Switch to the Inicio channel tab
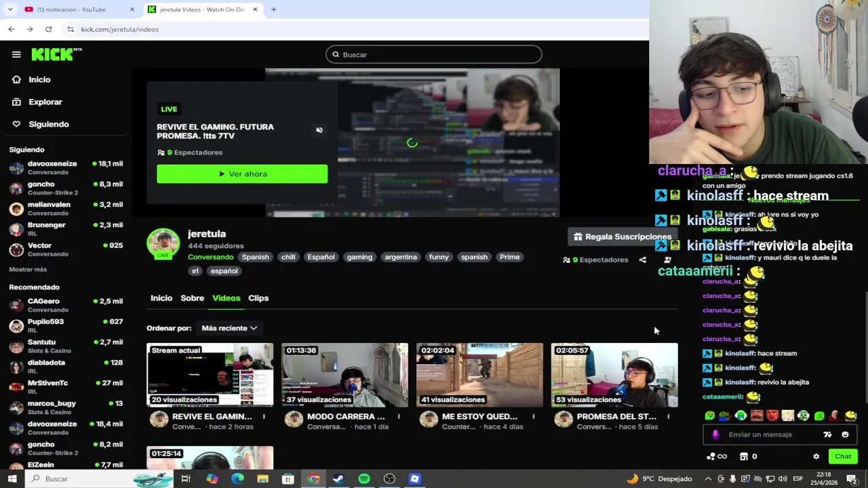This screenshot has width=868, height=488. click(161, 298)
